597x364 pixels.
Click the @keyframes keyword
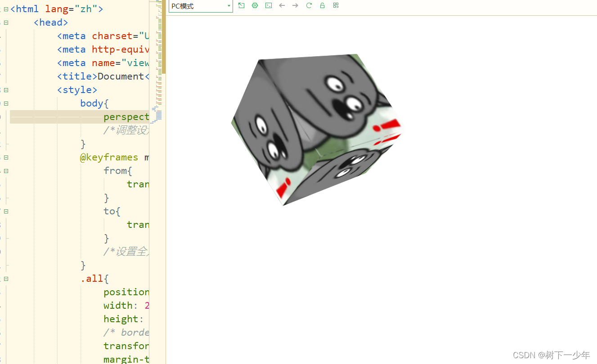click(x=109, y=157)
